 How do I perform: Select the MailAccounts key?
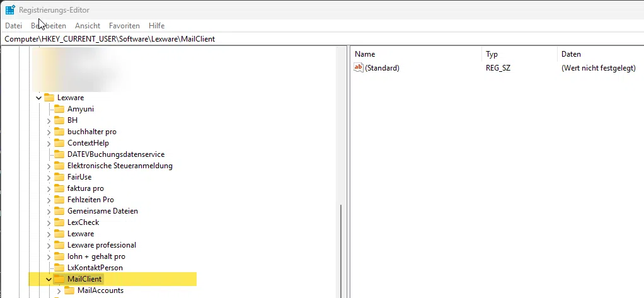(100, 290)
